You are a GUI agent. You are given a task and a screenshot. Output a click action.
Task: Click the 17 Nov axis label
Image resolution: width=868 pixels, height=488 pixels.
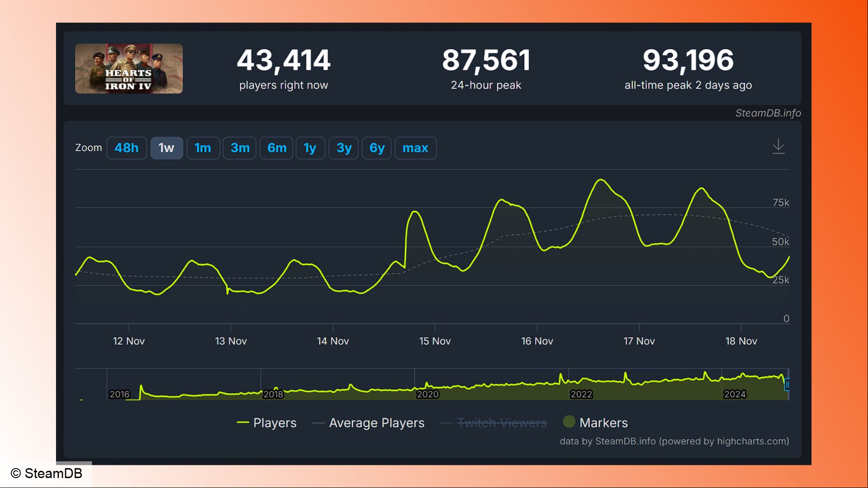[639, 341]
